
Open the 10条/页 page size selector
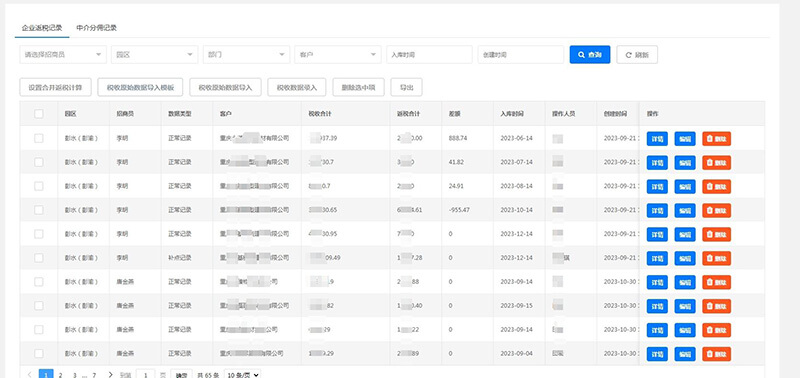point(242,375)
